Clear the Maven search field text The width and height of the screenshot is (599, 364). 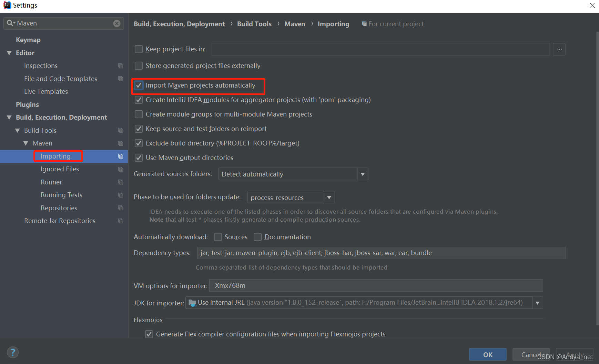pyautogui.click(x=117, y=23)
